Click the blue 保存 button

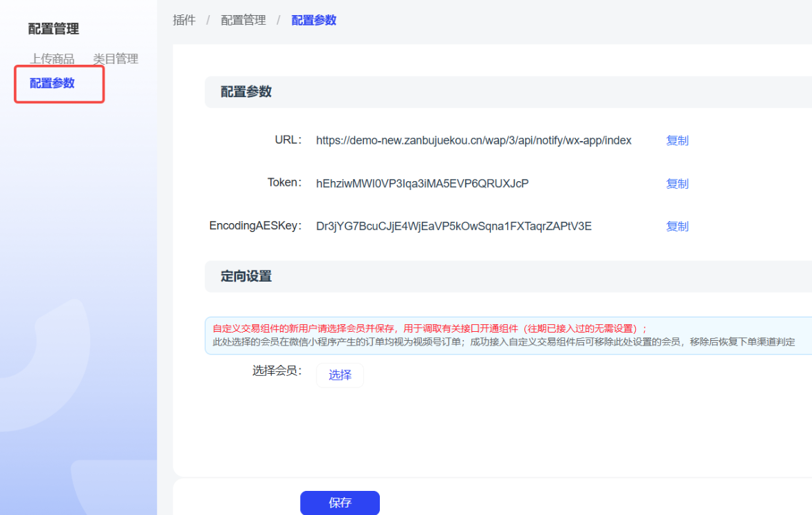point(340,503)
